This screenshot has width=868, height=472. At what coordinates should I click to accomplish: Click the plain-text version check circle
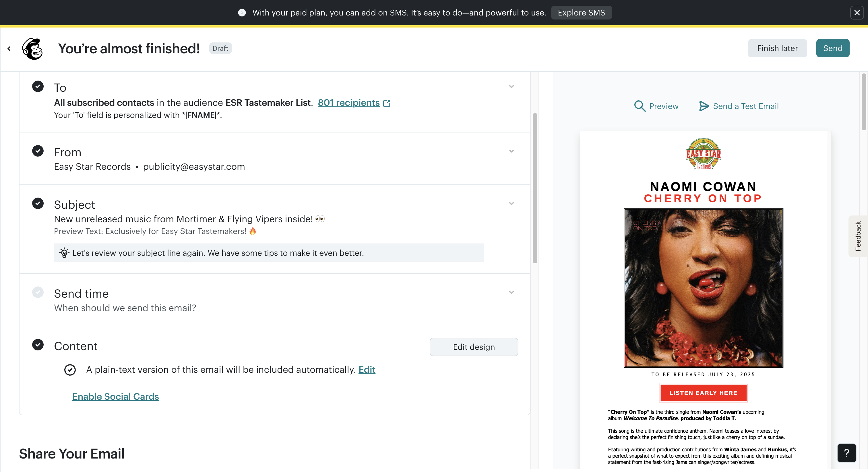coord(70,370)
